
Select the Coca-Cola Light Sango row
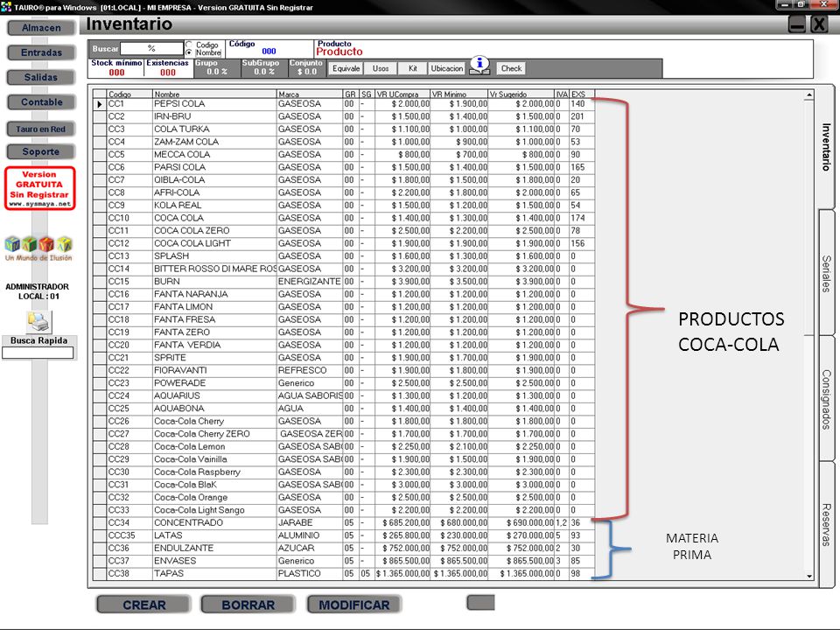click(343, 510)
